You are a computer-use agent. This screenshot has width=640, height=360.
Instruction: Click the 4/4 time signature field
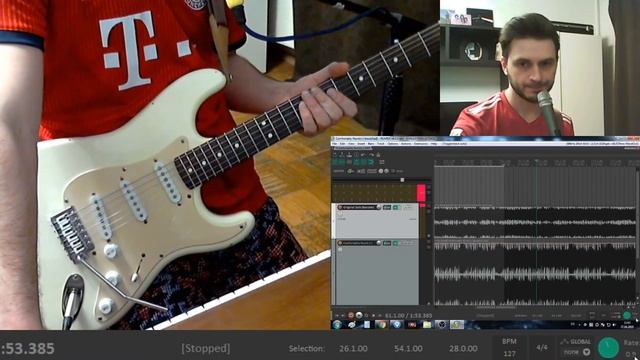(x=542, y=347)
